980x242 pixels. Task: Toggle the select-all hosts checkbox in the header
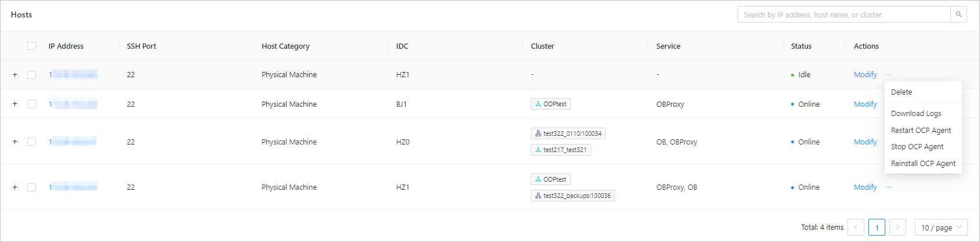pos(32,46)
